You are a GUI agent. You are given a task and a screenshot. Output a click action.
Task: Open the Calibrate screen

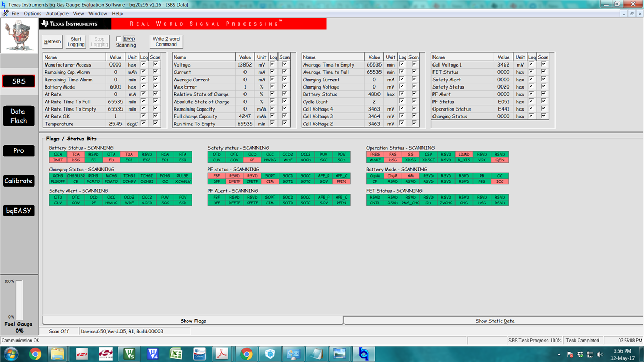point(18,181)
